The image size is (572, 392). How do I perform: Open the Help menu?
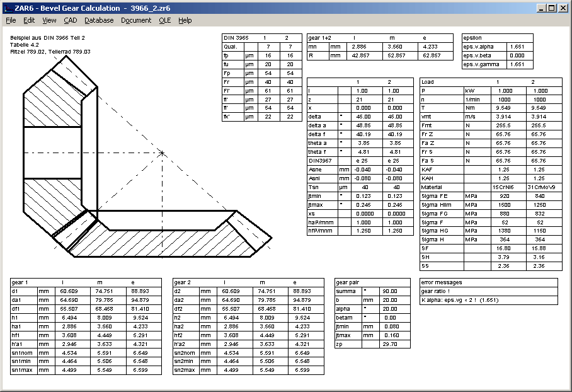(185, 20)
